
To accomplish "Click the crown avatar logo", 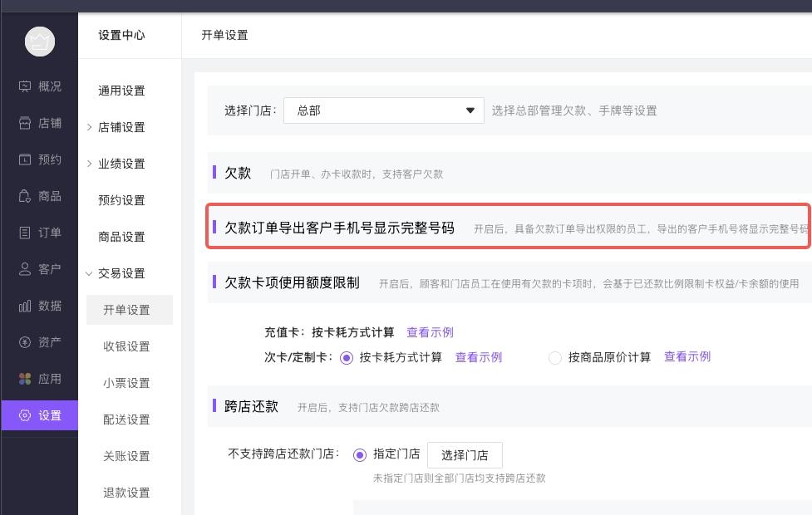I will (x=40, y=42).
